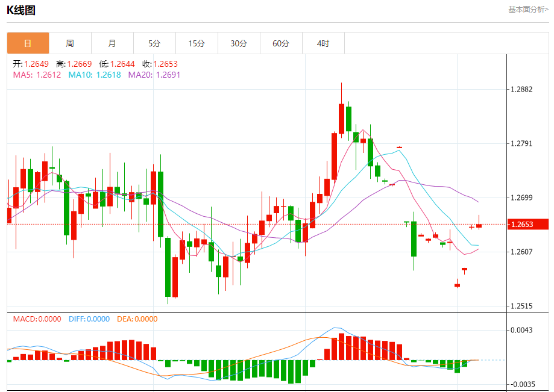Click the DIFF:0.0000 indicator label
Image resolution: width=554 pixels, height=392 pixels.
click(89, 319)
